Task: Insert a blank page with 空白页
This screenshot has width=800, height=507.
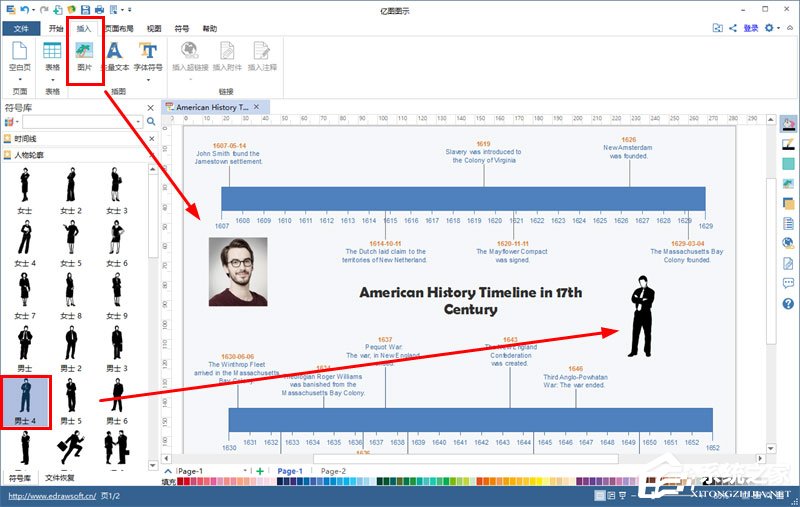Action: [x=19, y=56]
